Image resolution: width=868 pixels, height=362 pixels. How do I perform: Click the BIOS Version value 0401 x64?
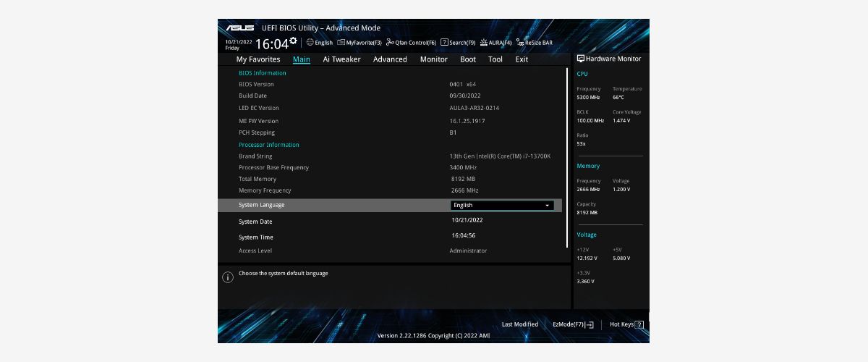point(463,84)
